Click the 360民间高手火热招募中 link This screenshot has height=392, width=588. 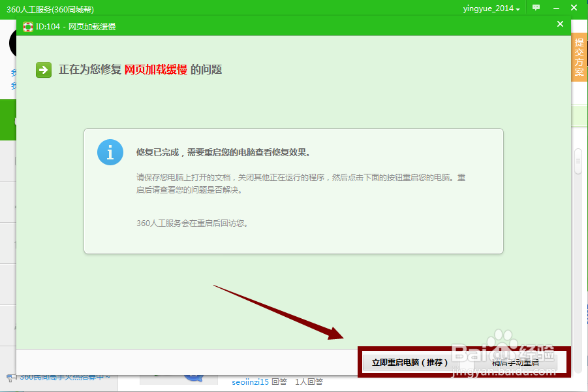65,376
